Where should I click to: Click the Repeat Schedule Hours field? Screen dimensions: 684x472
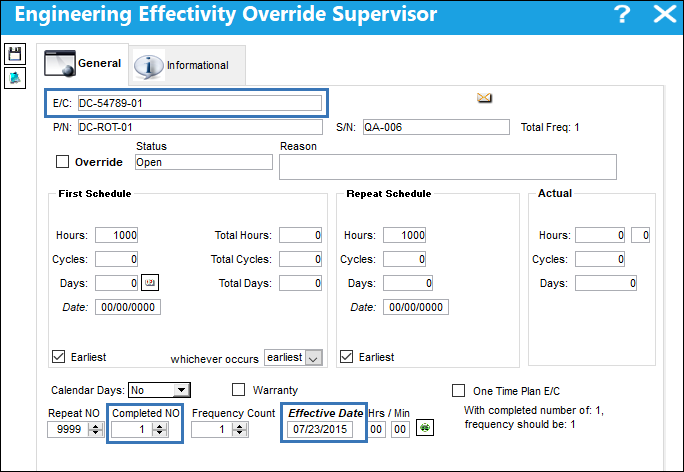click(404, 235)
